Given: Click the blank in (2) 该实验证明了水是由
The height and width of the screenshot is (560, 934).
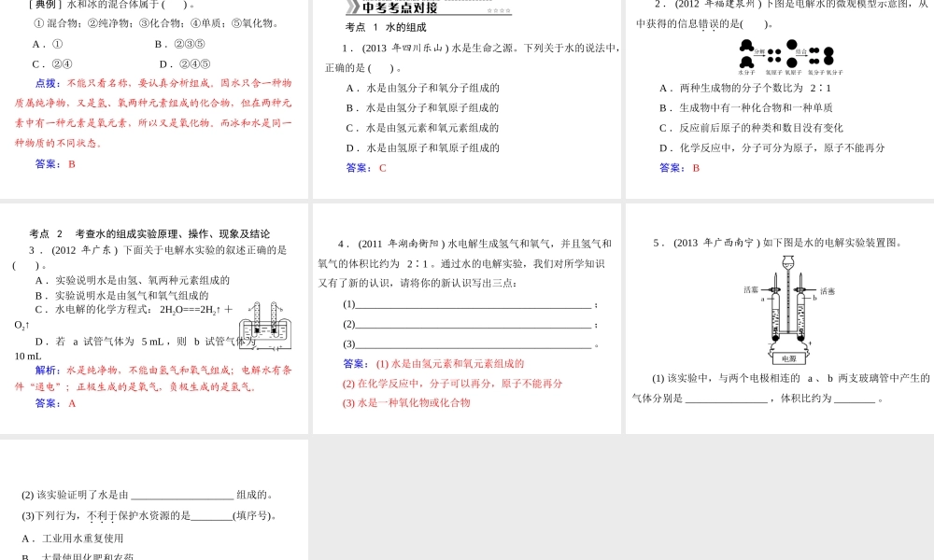Looking at the screenshot, I should (x=182, y=495).
